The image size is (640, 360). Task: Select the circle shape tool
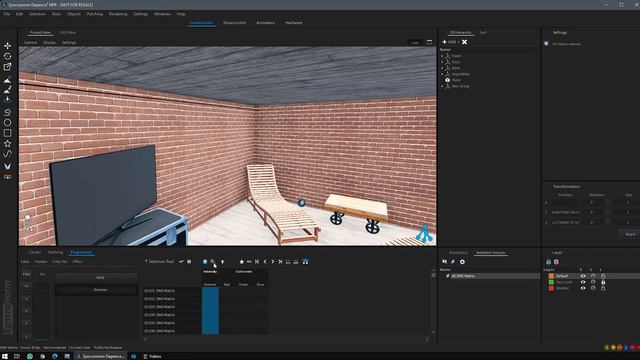click(x=7, y=122)
